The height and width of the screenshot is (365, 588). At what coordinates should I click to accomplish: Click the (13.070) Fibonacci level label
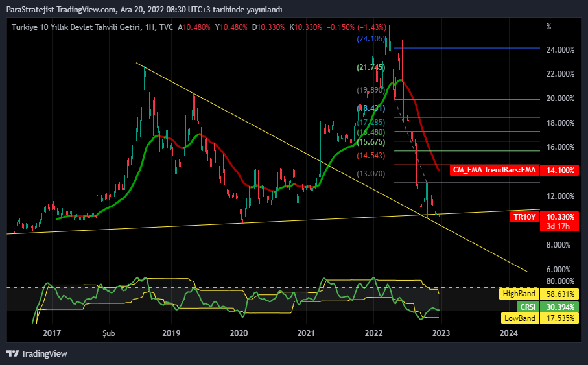point(371,173)
